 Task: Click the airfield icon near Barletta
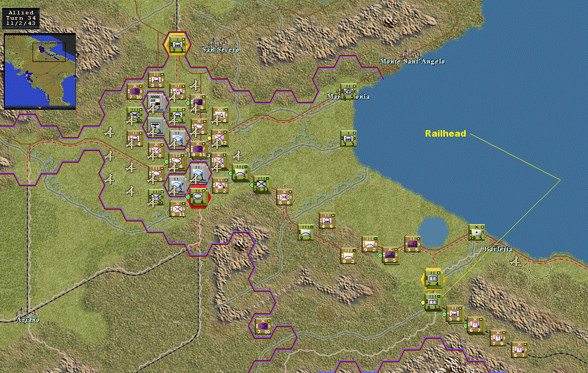pos(516,261)
